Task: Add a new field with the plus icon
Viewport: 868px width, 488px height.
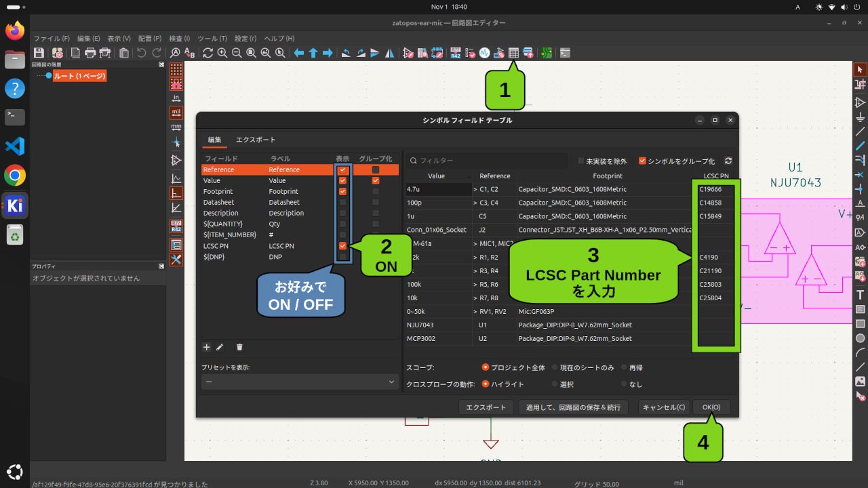Action: (207, 347)
